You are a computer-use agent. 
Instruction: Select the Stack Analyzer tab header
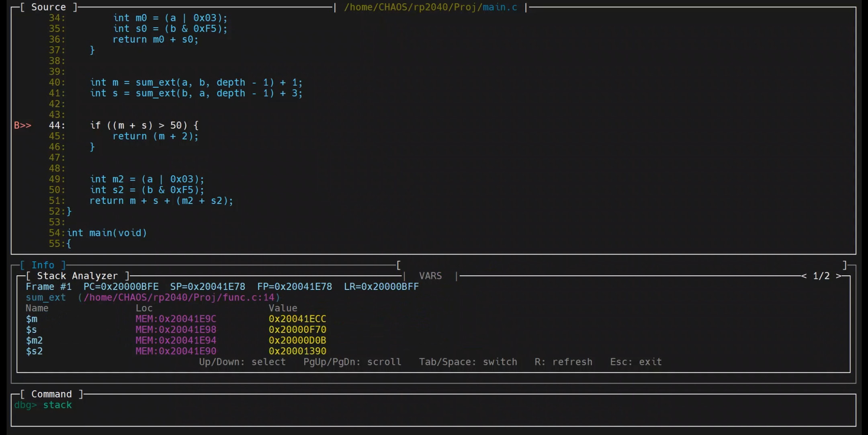(77, 276)
